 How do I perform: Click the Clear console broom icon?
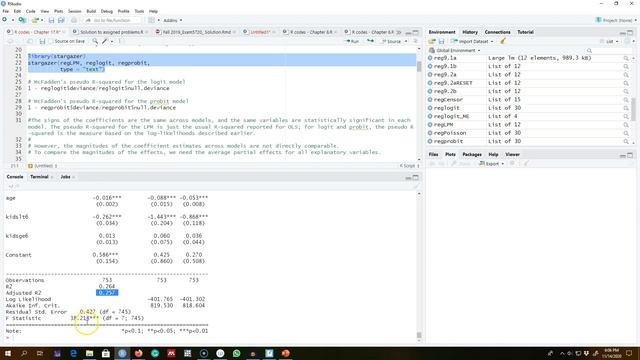click(x=416, y=187)
